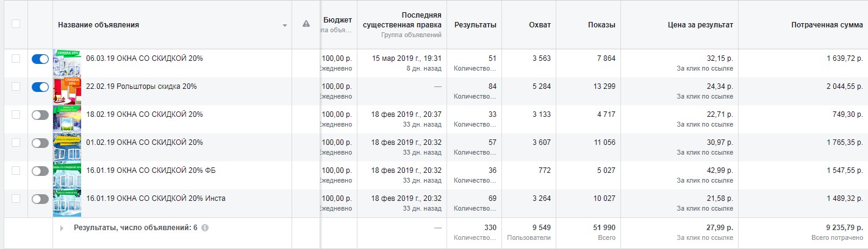Select the 16.01.19 Инста row checkbox

click(16, 198)
